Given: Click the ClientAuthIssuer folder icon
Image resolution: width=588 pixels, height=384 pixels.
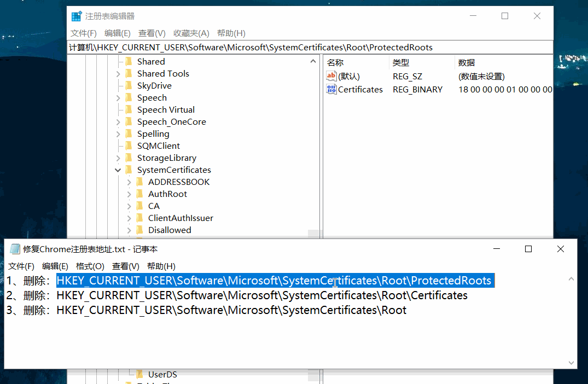Looking at the screenshot, I should click(x=140, y=218).
